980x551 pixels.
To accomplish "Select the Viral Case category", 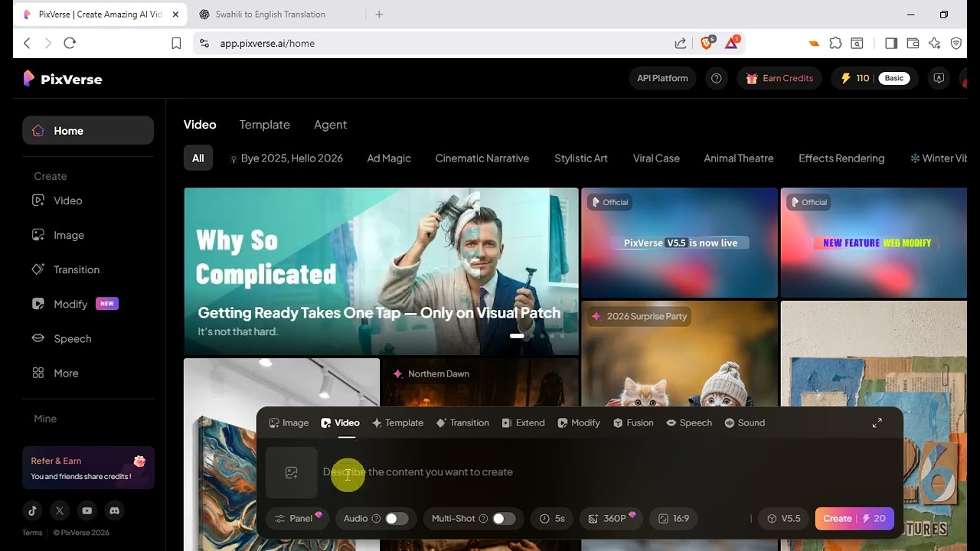I will pos(656,158).
